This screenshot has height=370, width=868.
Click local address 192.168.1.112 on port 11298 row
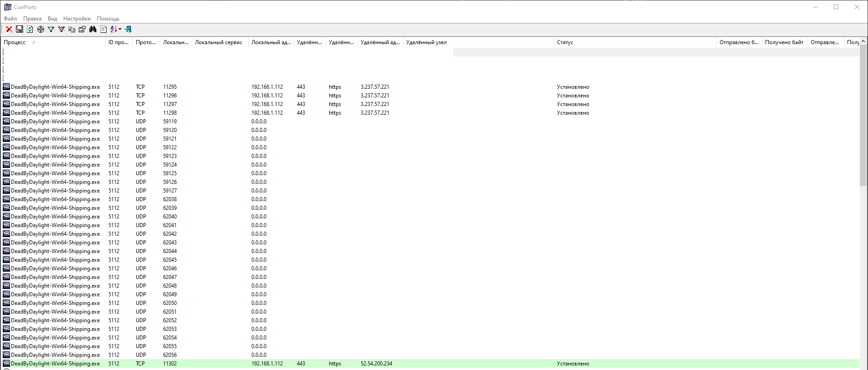[267, 112]
